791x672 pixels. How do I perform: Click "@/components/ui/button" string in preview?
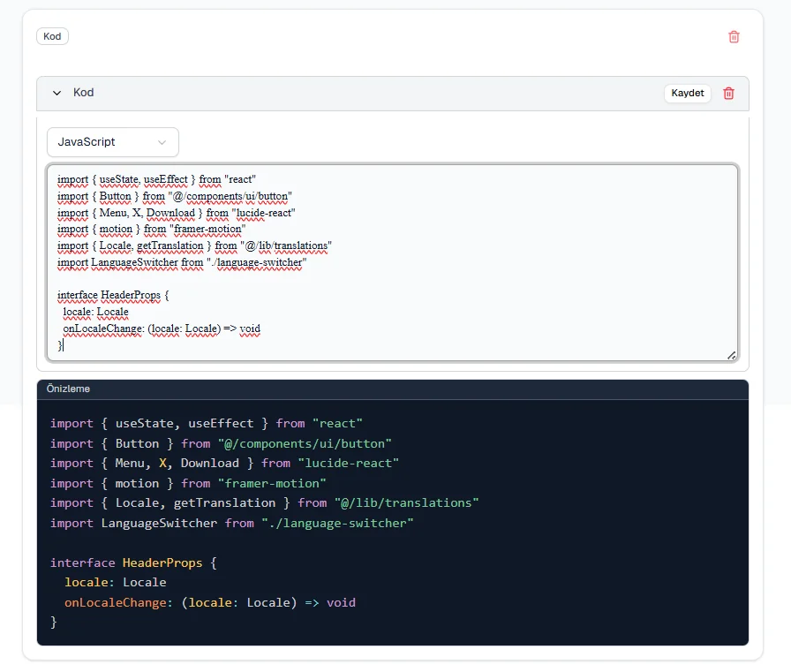[x=305, y=444]
